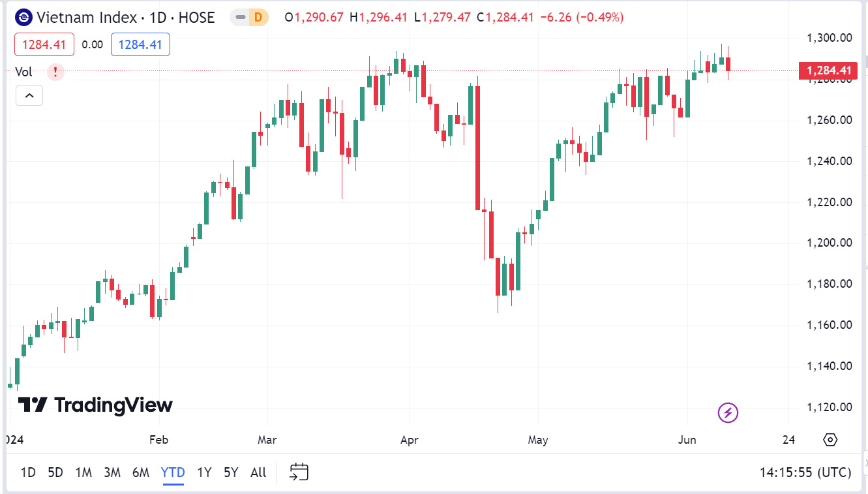Toggle the grey market status pill
The width and height of the screenshot is (868, 494).
tap(239, 18)
